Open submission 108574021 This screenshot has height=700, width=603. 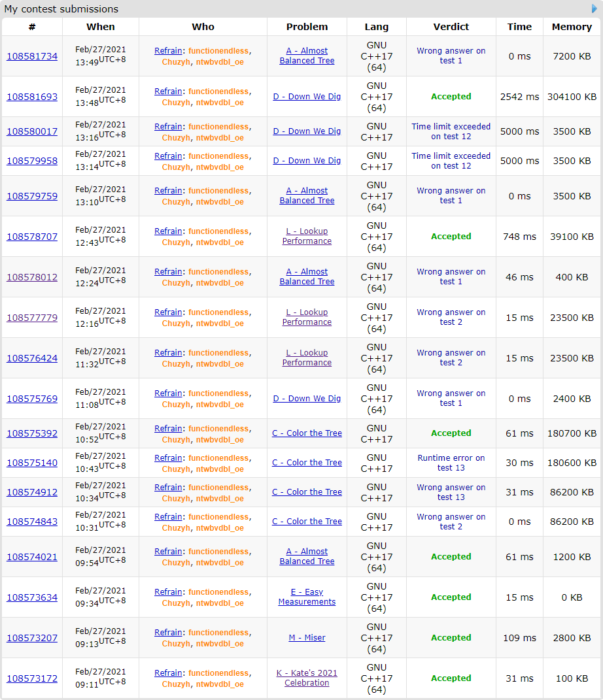[32, 557]
